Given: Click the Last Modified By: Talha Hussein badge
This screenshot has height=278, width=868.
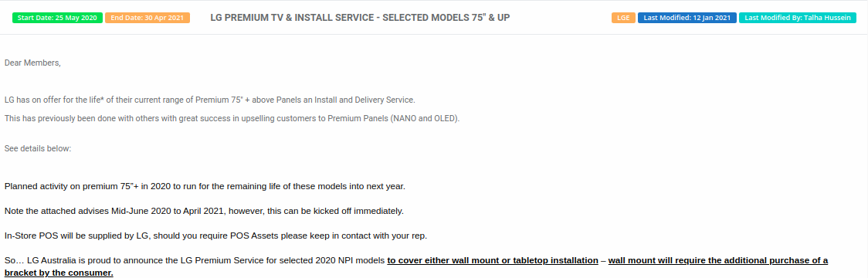Looking at the screenshot, I should 798,18.
